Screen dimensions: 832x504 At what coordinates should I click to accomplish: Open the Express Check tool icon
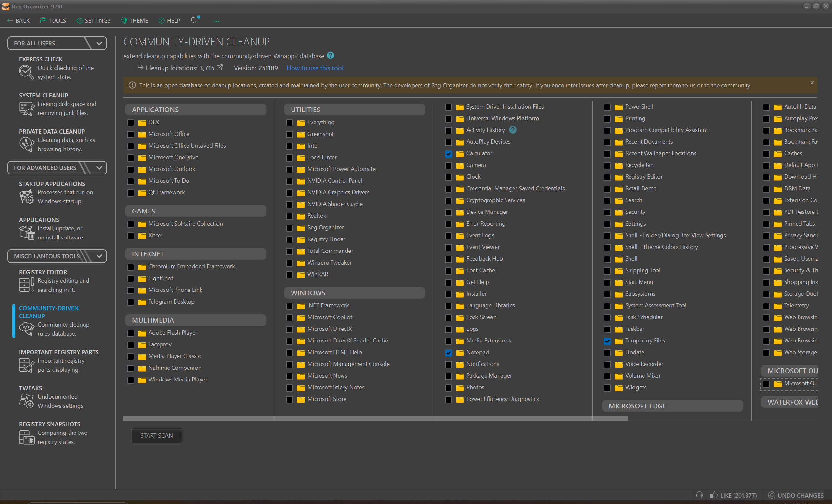(26, 72)
